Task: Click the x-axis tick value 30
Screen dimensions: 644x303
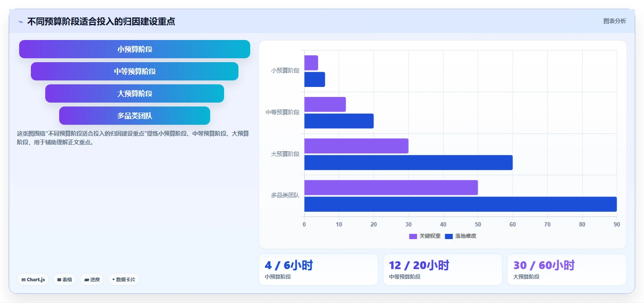Action: [409, 224]
